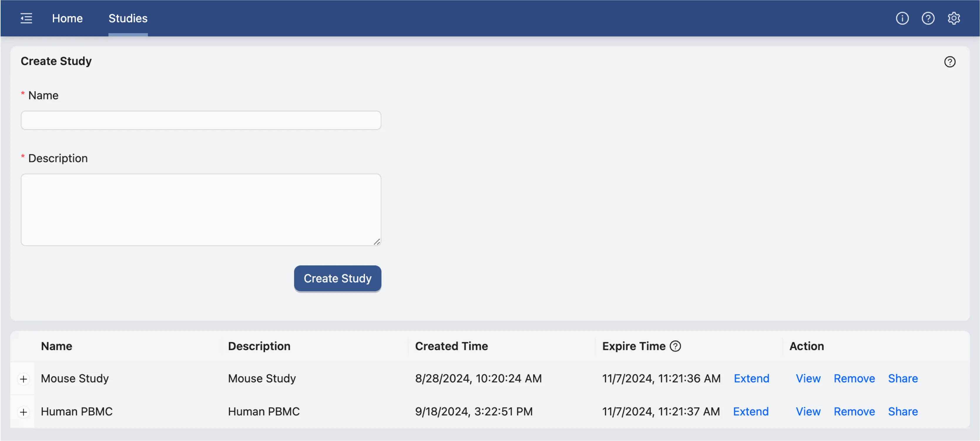Open the Studies tab
Viewport: 980px width, 441px height.
point(128,18)
